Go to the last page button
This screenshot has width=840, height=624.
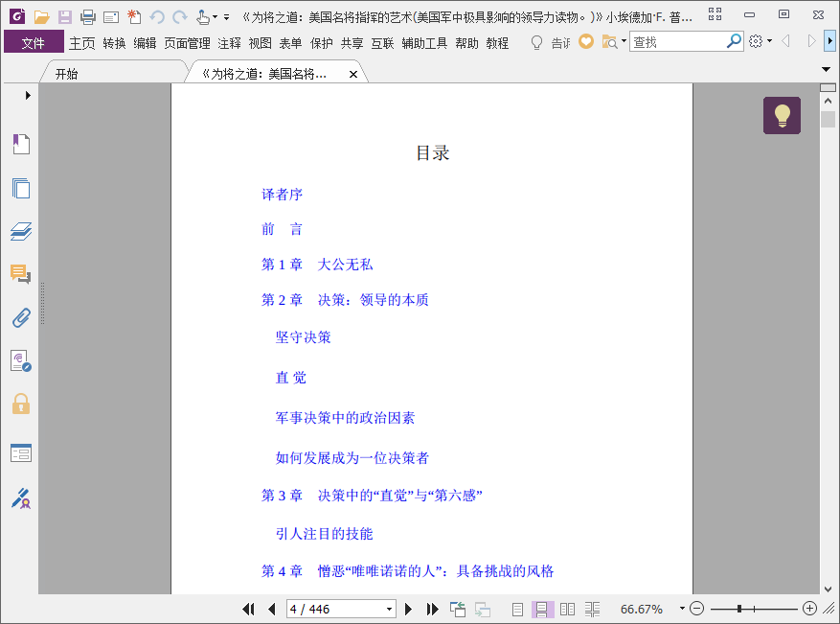tap(432, 609)
